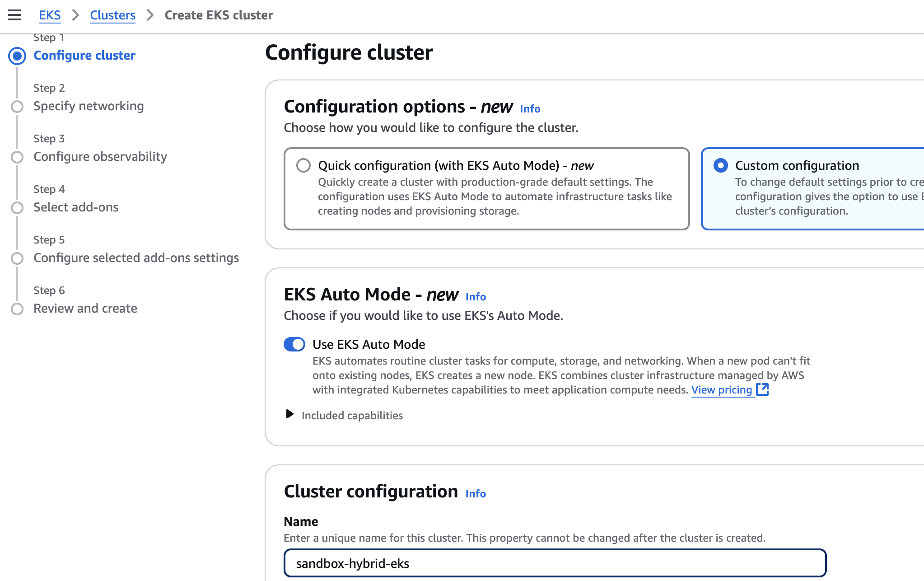Open the Clusters breadcrumb link
The image size is (924, 581).
pos(112,15)
